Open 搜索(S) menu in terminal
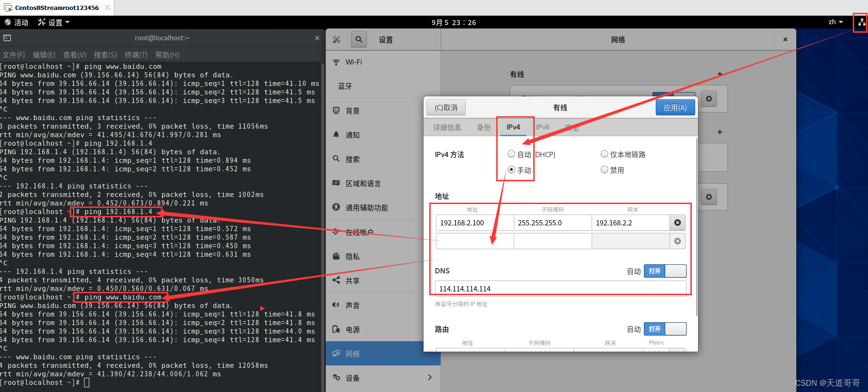Screen dimensions: 868x392 coord(105,55)
